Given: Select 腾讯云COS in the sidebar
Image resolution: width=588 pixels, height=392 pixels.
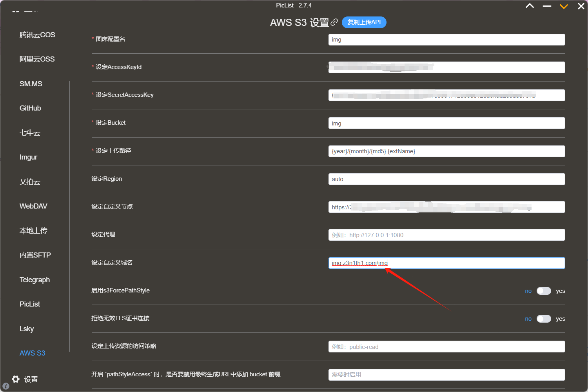Looking at the screenshot, I should [x=37, y=35].
